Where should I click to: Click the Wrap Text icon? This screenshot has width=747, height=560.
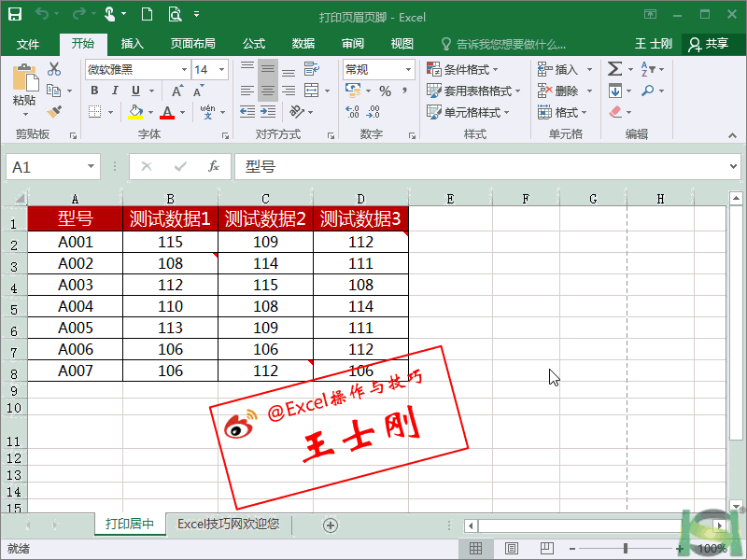pyautogui.click(x=312, y=69)
